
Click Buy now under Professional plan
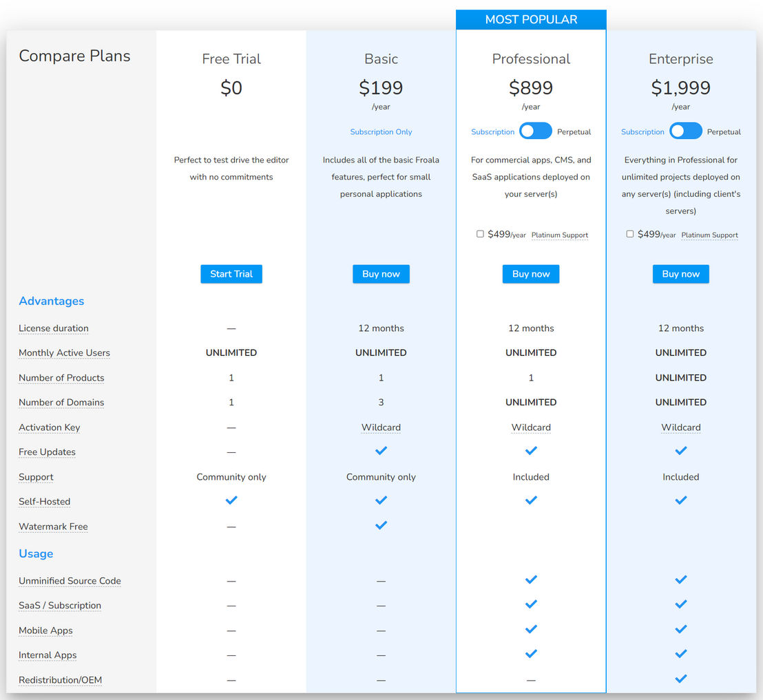coord(531,274)
